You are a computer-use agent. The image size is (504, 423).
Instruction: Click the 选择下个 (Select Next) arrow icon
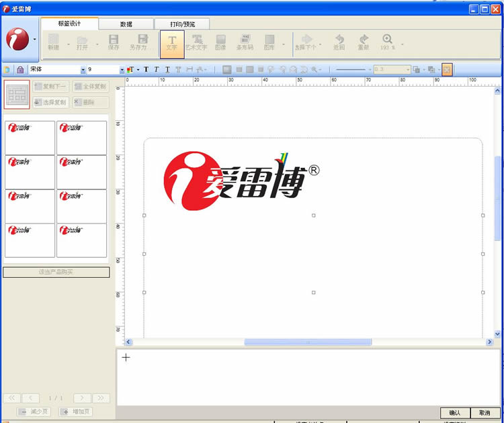pos(306,42)
